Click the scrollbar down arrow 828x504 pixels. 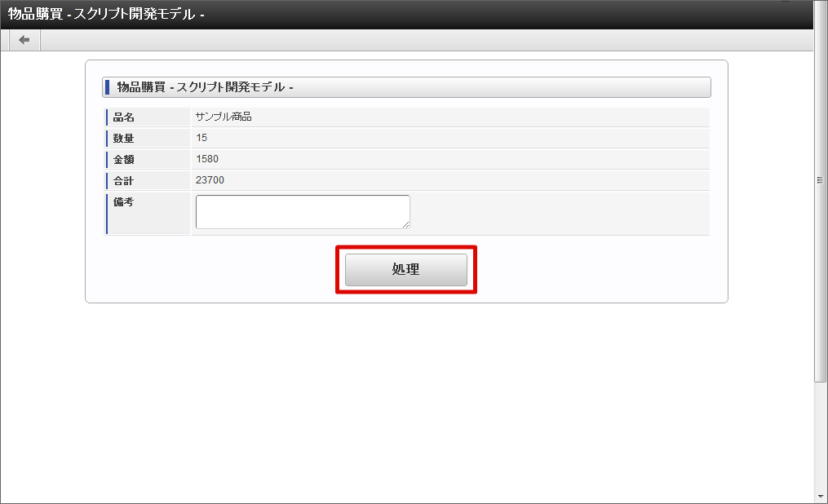tap(820, 497)
